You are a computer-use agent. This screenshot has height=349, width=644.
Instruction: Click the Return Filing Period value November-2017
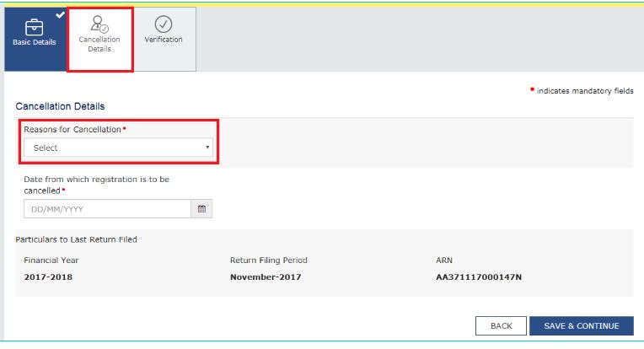(x=266, y=277)
